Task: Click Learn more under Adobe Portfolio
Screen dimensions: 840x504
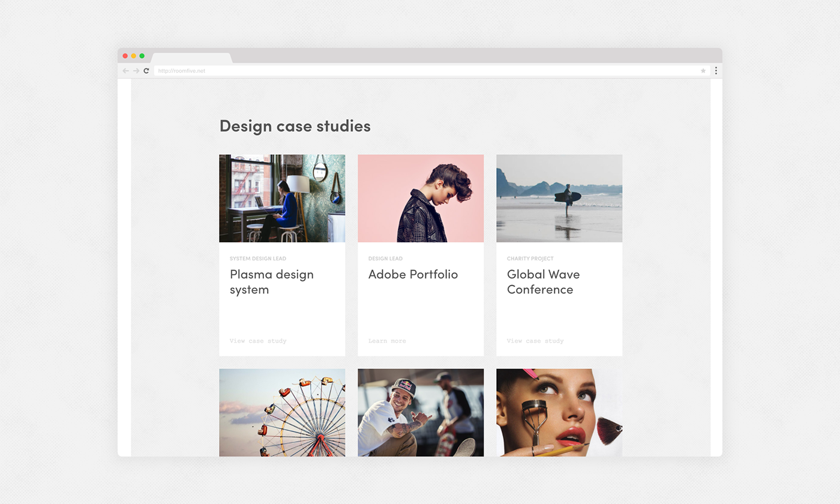Action: (387, 341)
